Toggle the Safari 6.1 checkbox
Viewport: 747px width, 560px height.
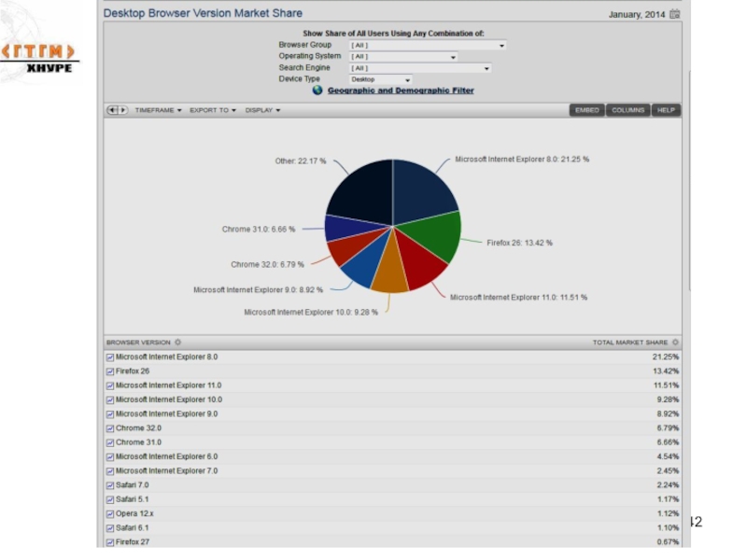[x=110, y=528]
